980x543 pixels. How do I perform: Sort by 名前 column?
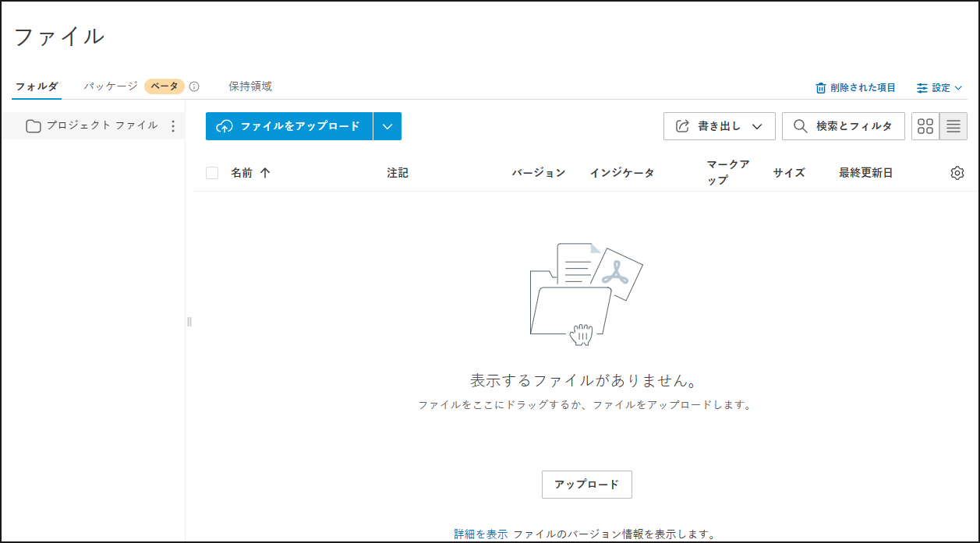click(x=242, y=173)
